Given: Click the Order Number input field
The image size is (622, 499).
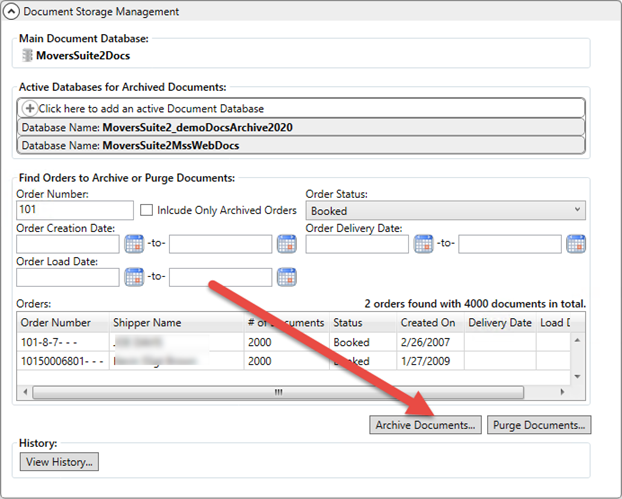Looking at the screenshot, I should point(75,211).
